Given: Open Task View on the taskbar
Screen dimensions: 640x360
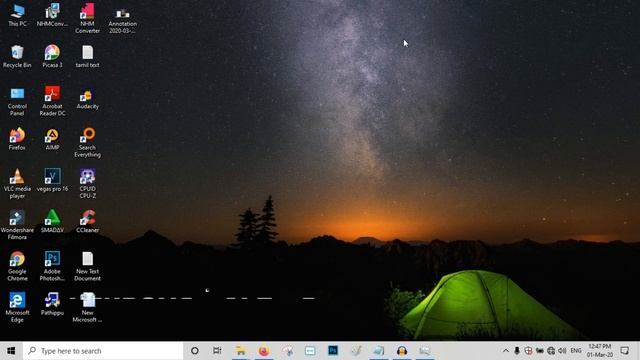Looking at the screenshot, I should click(x=217, y=351).
